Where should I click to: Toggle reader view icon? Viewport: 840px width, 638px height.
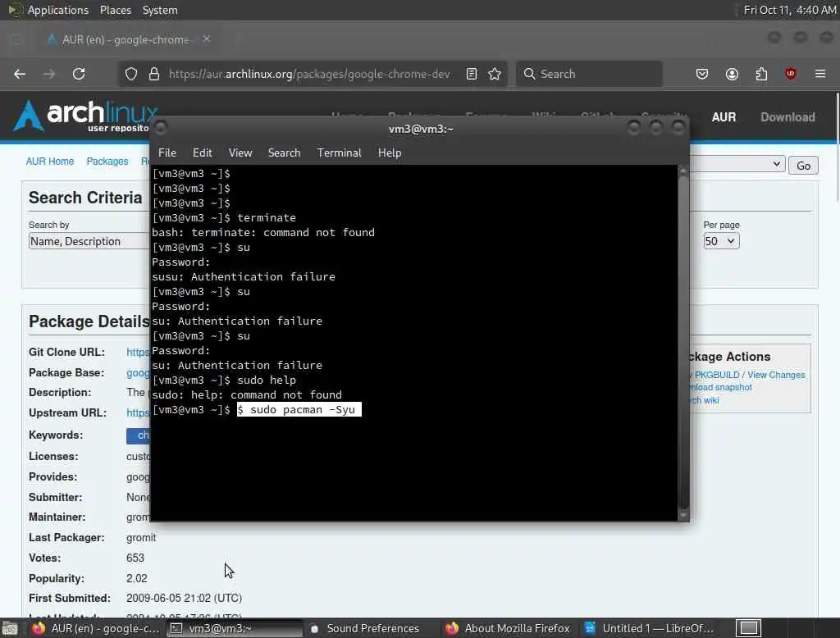click(x=472, y=74)
